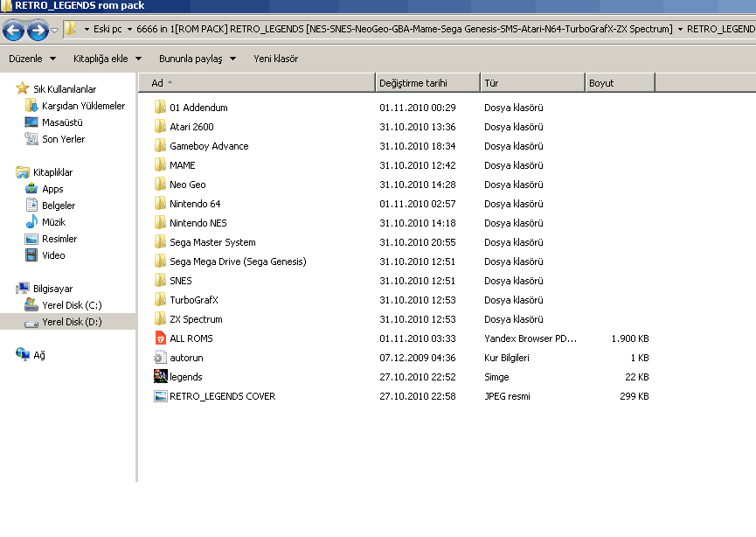Click the SNES folder icon
Image resolution: width=756 pixels, height=537 pixels.
tap(160, 281)
